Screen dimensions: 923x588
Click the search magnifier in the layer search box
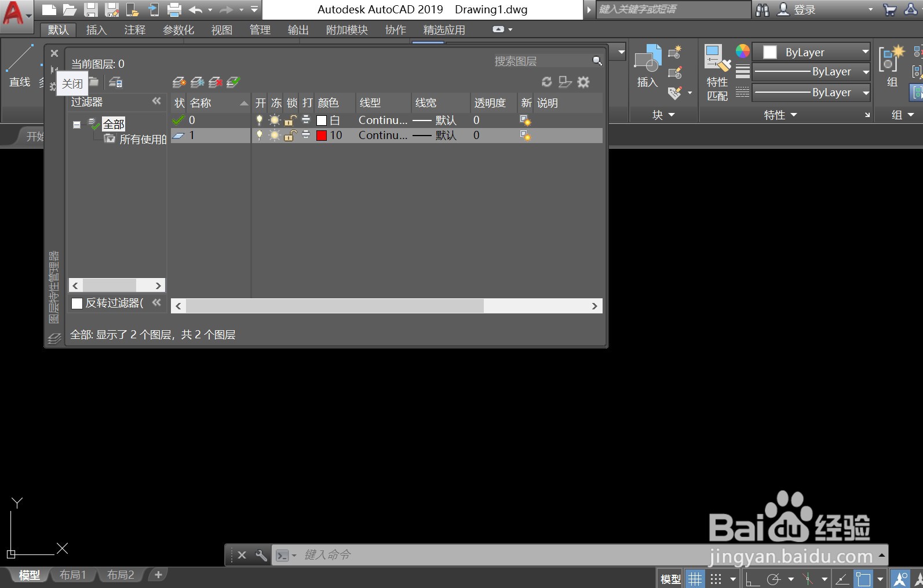(597, 61)
